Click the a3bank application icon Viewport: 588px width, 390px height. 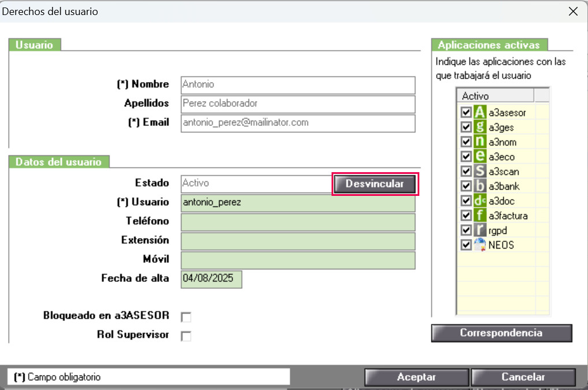click(x=479, y=185)
